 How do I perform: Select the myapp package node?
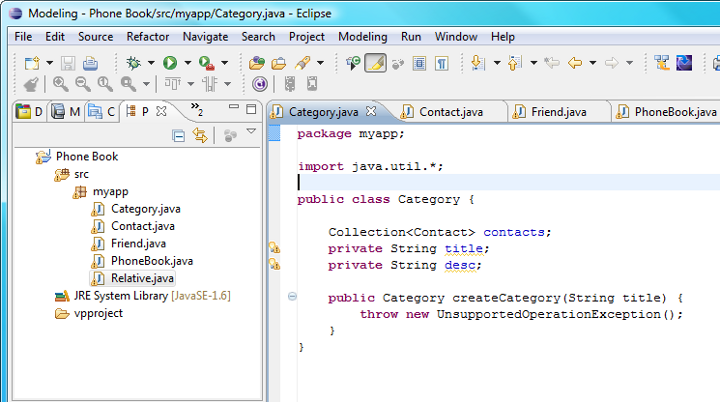(111, 192)
